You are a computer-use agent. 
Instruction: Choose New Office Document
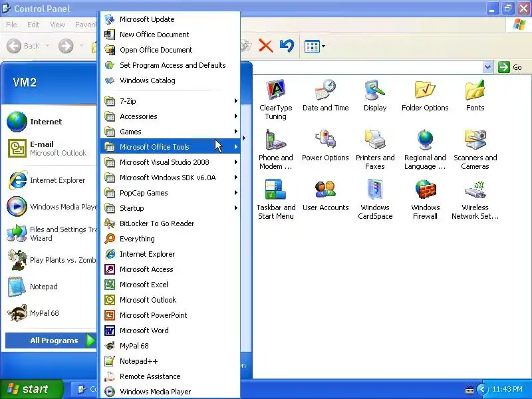point(170,35)
